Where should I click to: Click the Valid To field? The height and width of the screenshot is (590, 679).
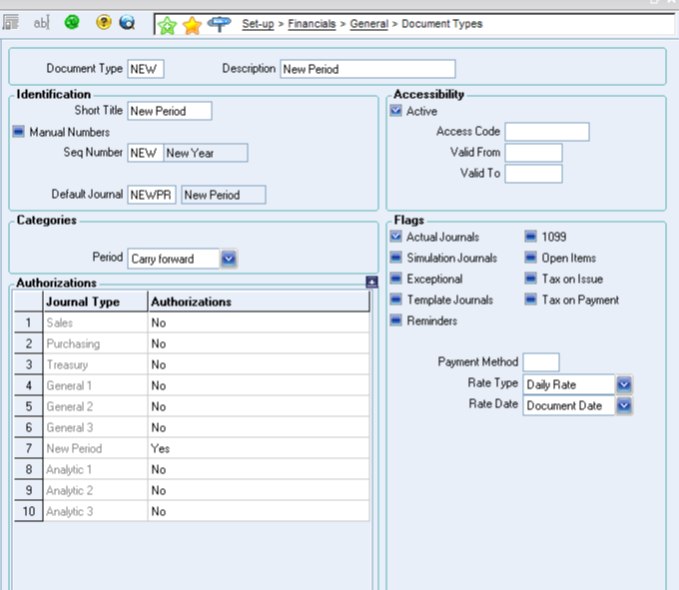[534, 174]
